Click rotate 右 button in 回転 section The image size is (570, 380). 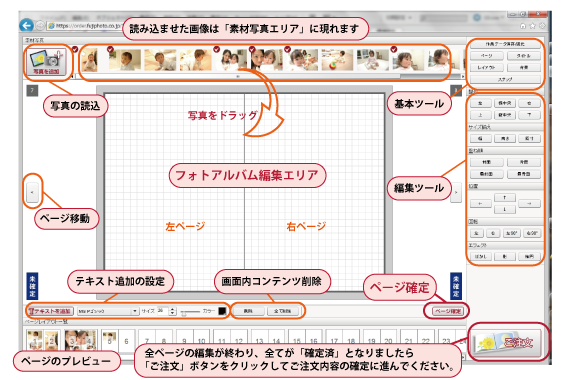pos(493,233)
